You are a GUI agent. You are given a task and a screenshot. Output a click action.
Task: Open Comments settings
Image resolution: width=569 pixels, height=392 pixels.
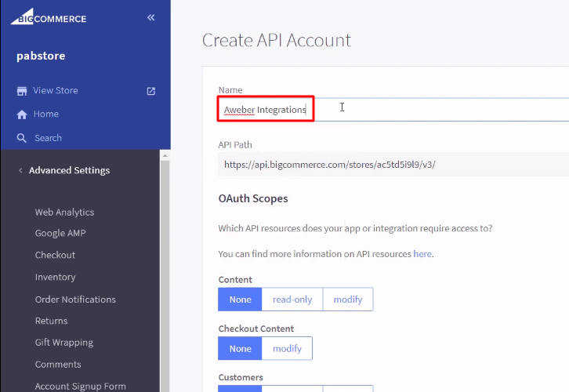pyautogui.click(x=58, y=365)
